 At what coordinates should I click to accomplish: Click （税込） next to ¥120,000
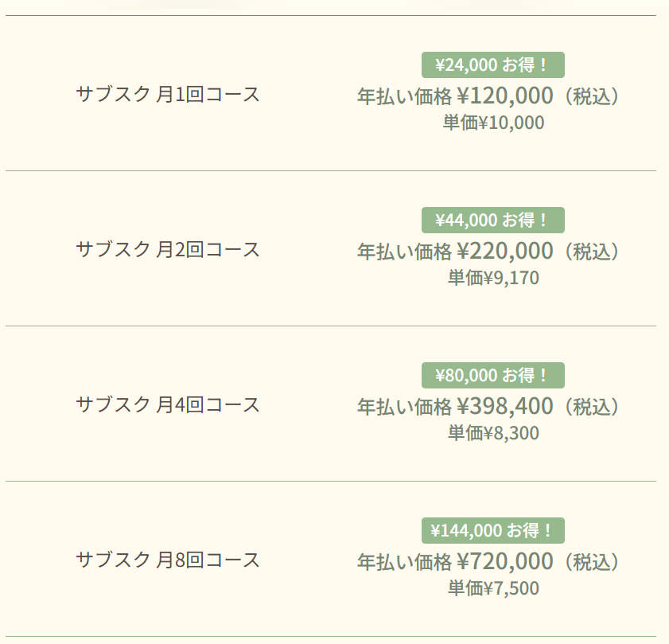pyautogui.click(x=589, y=97)
